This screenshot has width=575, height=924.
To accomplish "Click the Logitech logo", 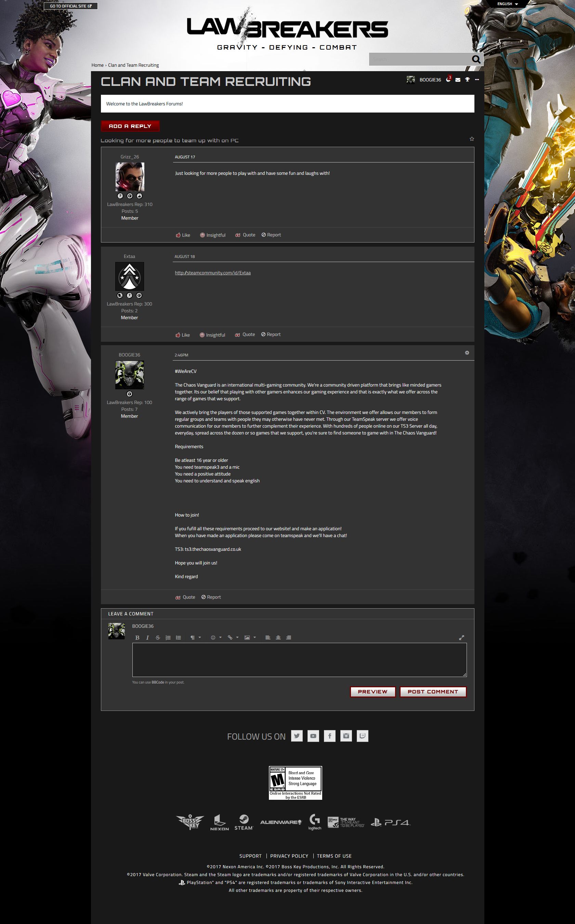I will click(315, 822).
